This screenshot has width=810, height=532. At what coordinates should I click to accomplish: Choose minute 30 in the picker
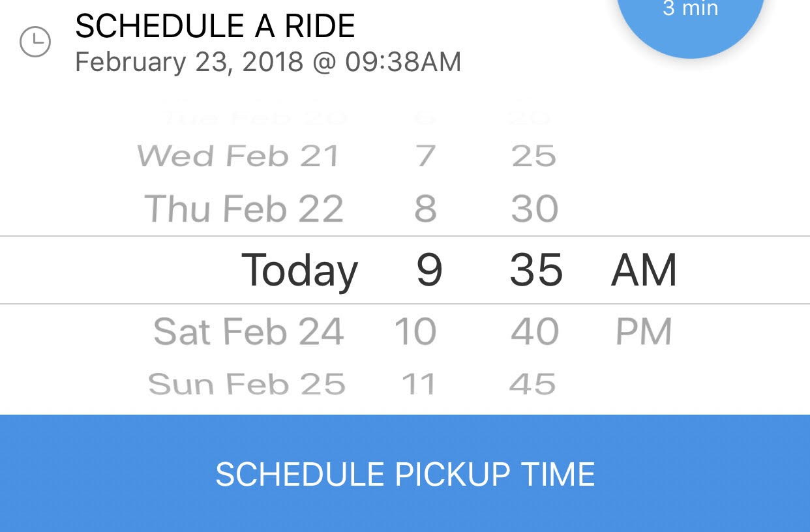[x=535, y=209]
